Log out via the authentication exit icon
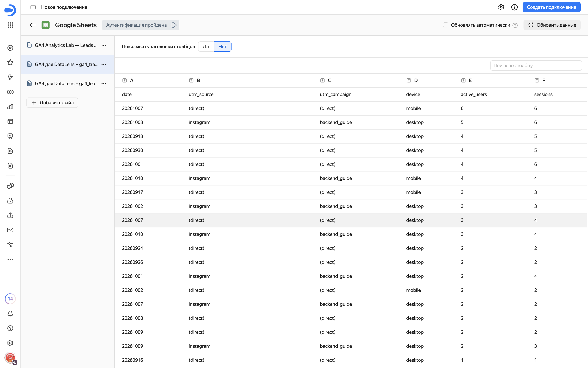588x368 pixels. pos(174,25)
